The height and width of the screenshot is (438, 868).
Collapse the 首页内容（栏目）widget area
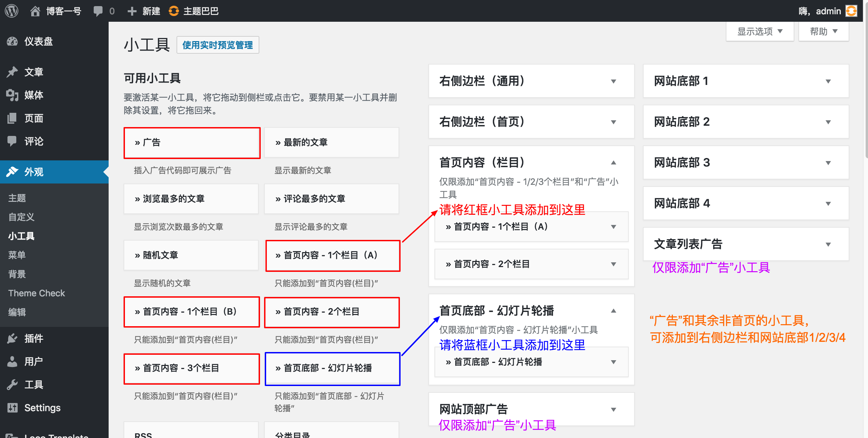point(613,162)
